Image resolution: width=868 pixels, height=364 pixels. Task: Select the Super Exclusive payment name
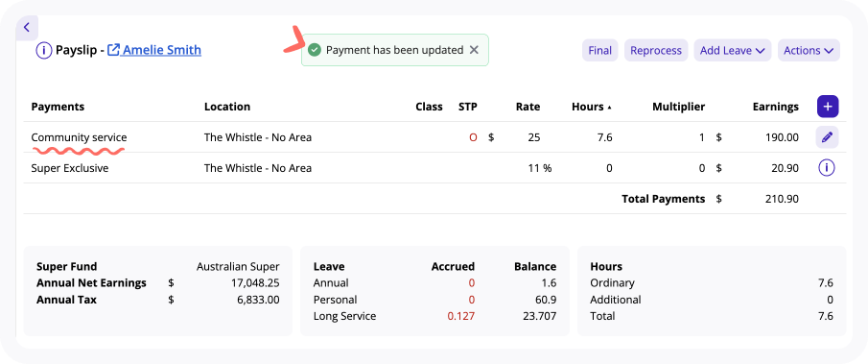pos(70,168)
